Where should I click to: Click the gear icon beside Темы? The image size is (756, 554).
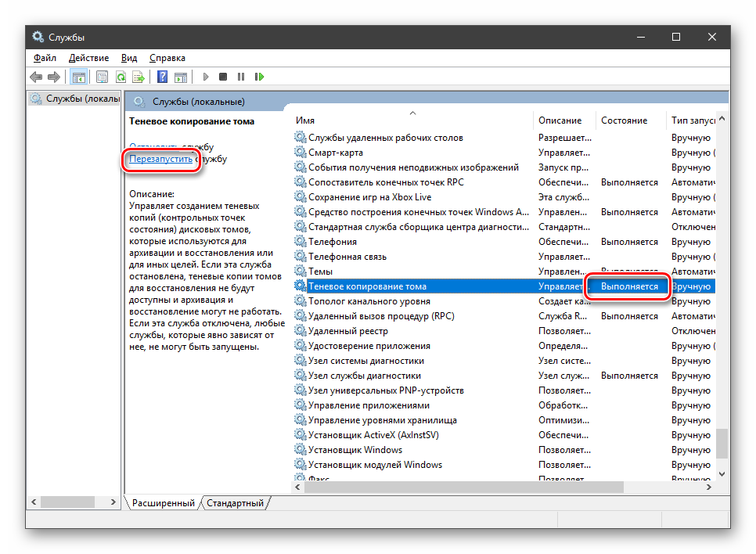tap(301, 272)
